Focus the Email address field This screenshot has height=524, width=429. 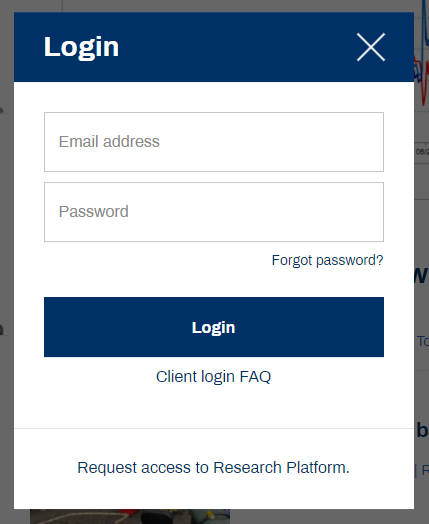(214, 142)
